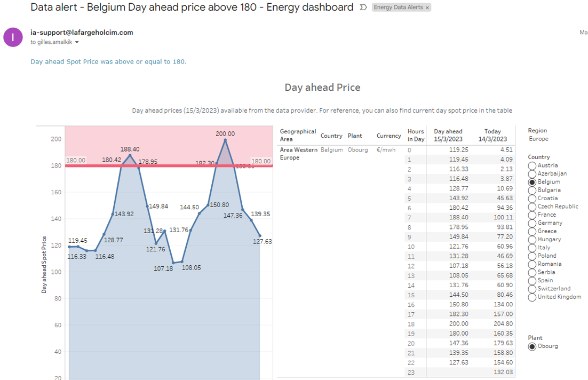The height and width of the screenshot is (380, 588).
Task: Click the red 180.00 threshold line
Action: click(x=169, y=165)
